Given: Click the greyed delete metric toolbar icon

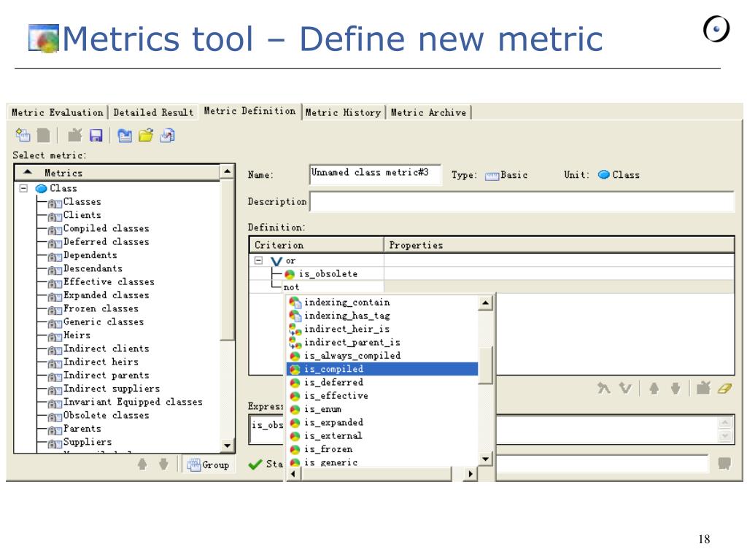Looking at the screenshot, I should coord(74,136).
